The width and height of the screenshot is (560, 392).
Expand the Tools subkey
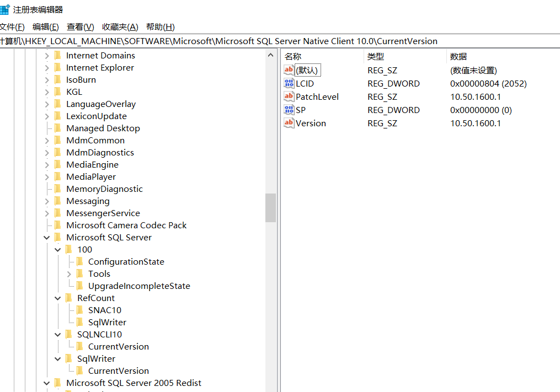tap(69, 274)
